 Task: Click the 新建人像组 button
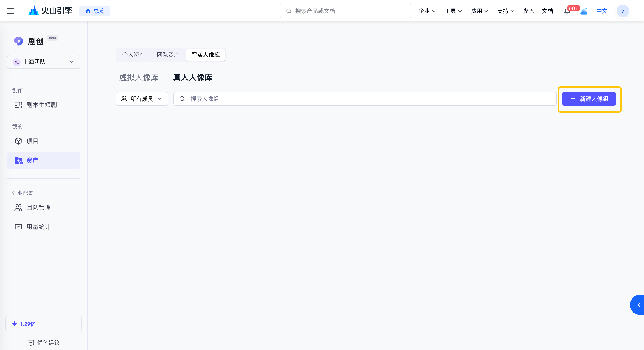589,99
